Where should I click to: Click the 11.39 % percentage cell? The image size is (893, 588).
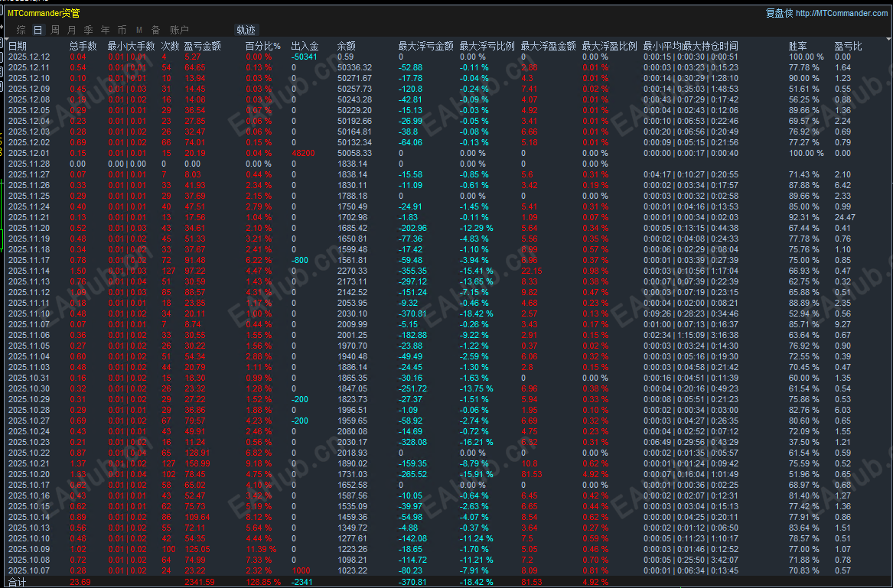pyautogui.click(x=261, y=549)
